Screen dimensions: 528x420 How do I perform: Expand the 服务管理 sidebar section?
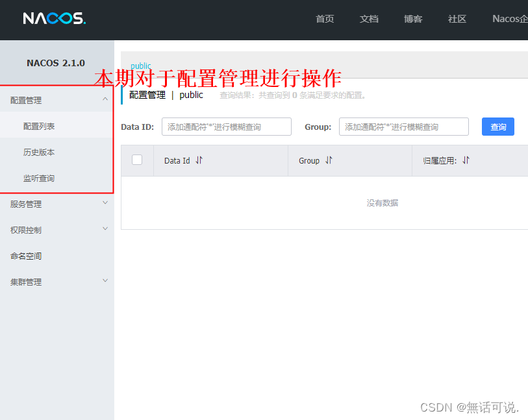pyautogui.click(x=57, y=203)
